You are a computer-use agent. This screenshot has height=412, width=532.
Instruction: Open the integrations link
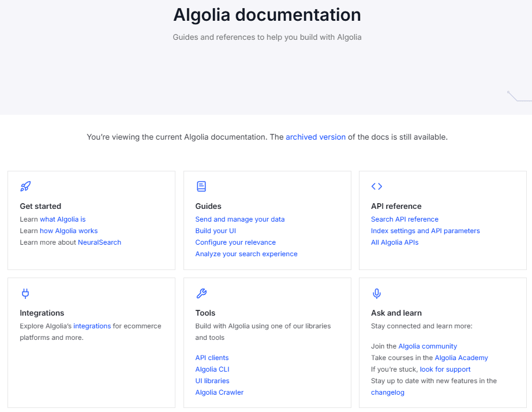92,326
